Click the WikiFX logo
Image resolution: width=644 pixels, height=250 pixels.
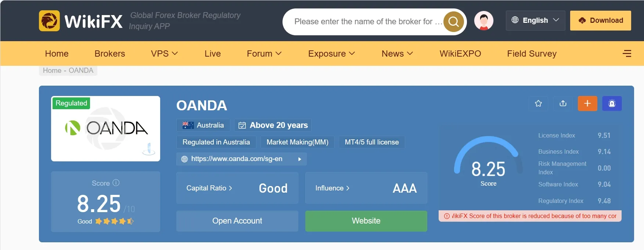[x=81, y=21]
